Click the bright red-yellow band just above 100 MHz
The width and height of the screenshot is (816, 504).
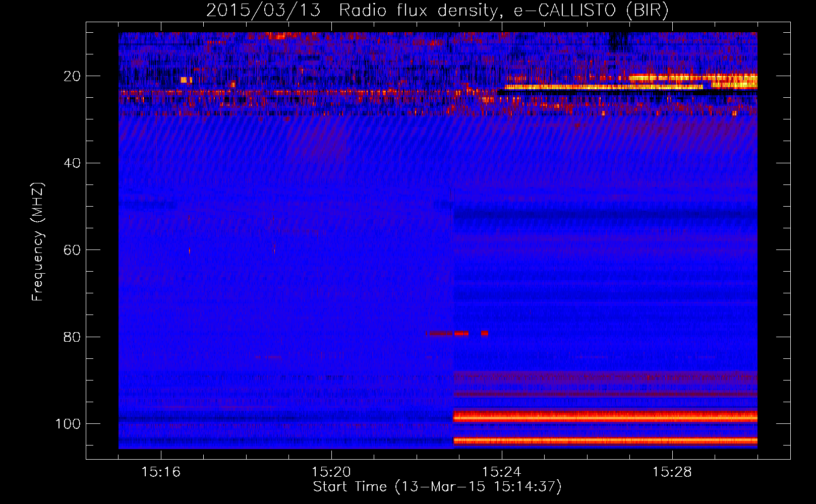[x=605, y=416]
